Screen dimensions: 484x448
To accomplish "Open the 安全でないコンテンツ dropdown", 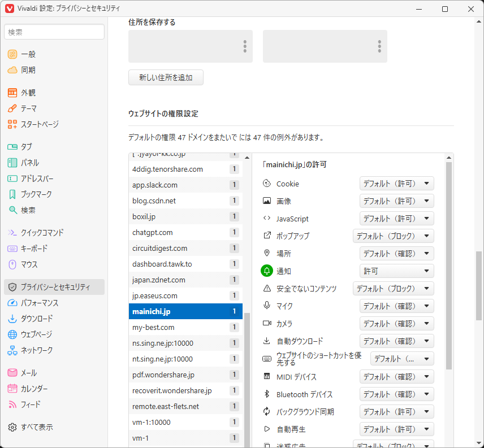I will 394,289.
